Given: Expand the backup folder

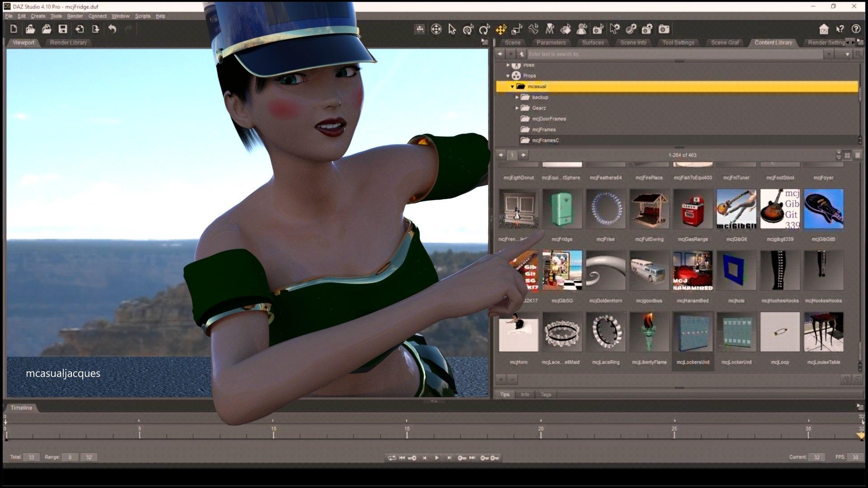Looking at the screenshot, I should pyautogui.click(x=517, y=98).
